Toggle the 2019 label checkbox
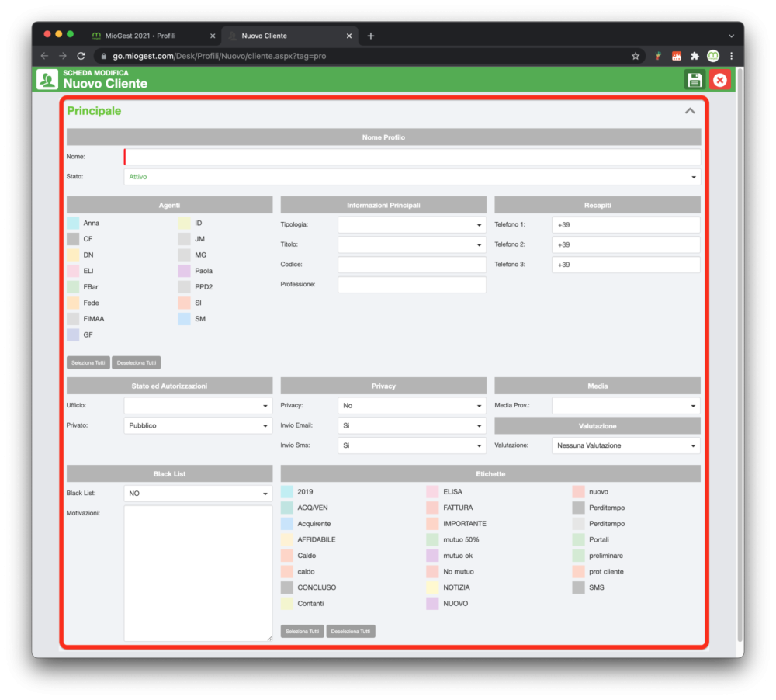Screen dimensions: 776x700 click(x=287, y=491)
